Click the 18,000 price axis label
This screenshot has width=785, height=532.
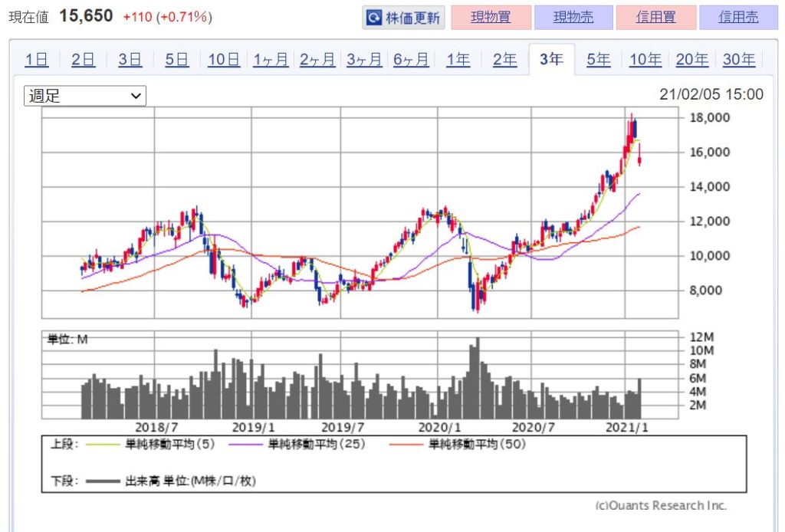coord(709,117)
